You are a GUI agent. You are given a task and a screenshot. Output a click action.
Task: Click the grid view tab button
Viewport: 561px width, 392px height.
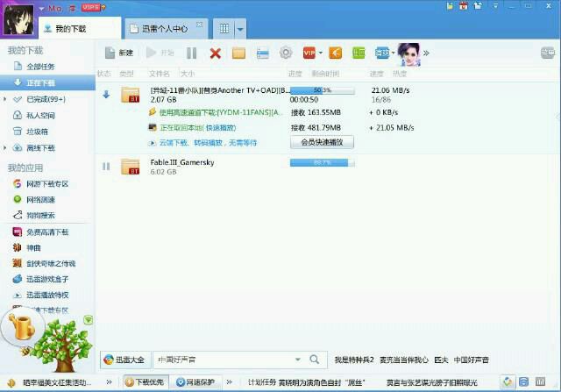click(x=224, y=29)
